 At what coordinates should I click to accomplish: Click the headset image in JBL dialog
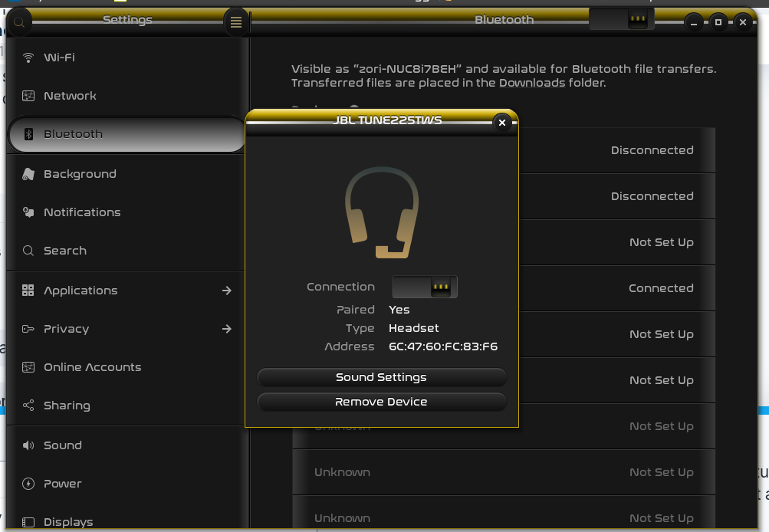pos(382,212)
